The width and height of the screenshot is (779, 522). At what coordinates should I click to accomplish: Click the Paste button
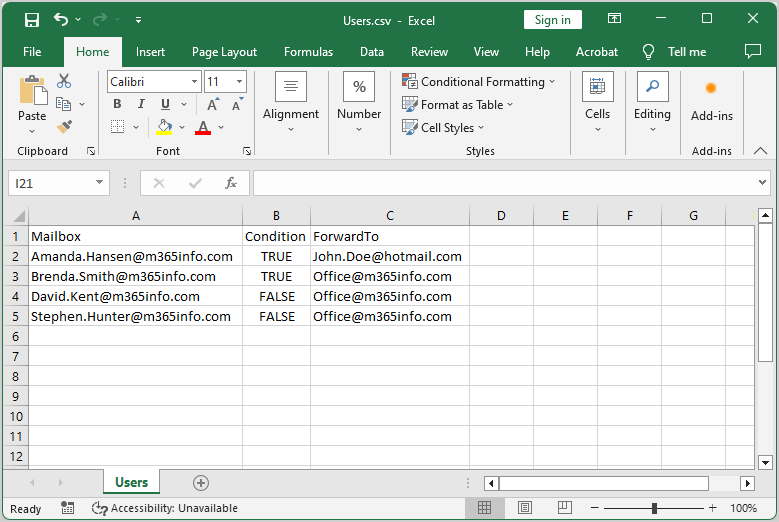click(x=33, y=98)
